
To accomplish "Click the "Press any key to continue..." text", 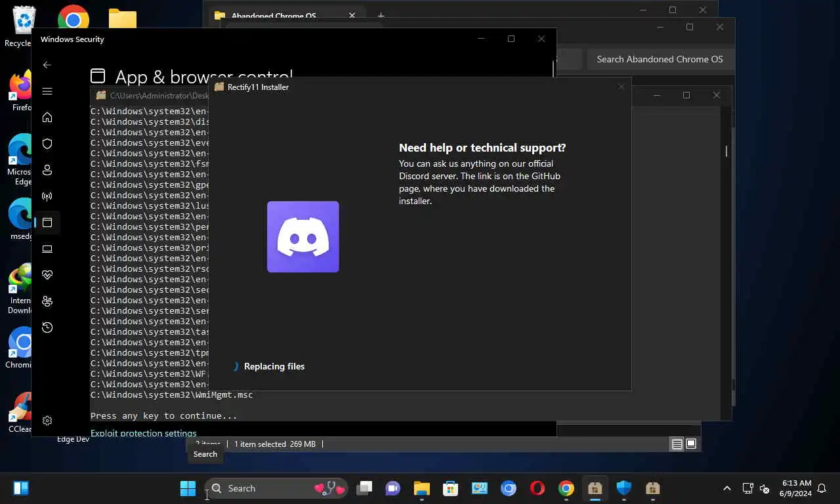I will [x=164, y=416].
